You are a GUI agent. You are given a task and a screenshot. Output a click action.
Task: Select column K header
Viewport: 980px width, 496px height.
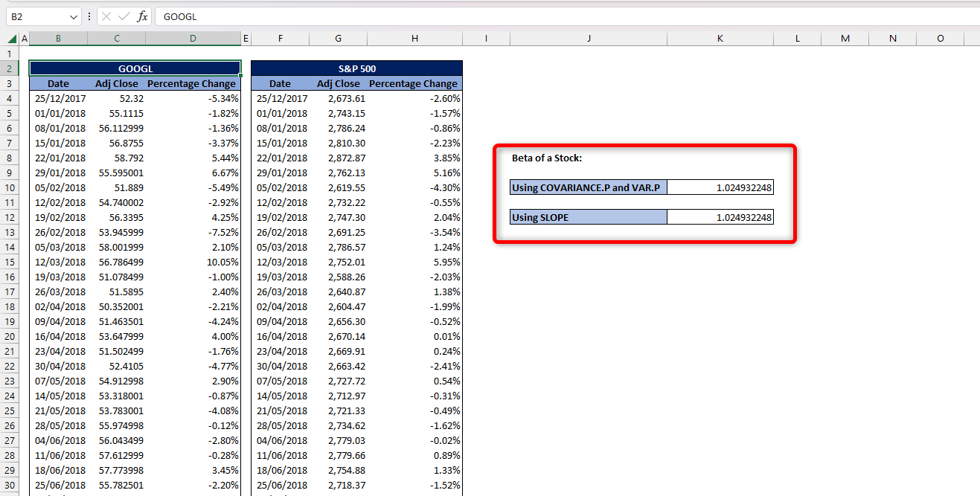coord(720,39)
